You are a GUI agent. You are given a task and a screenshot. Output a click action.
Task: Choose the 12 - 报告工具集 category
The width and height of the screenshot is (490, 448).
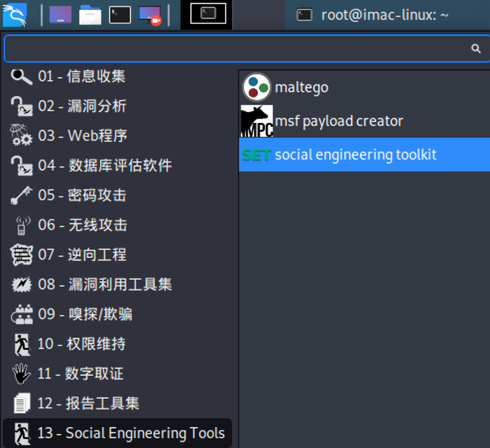118,403
